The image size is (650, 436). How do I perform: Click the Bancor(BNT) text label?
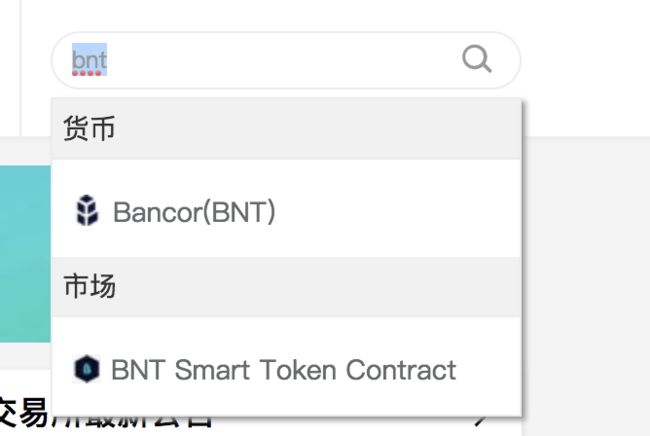click(194, 212)
